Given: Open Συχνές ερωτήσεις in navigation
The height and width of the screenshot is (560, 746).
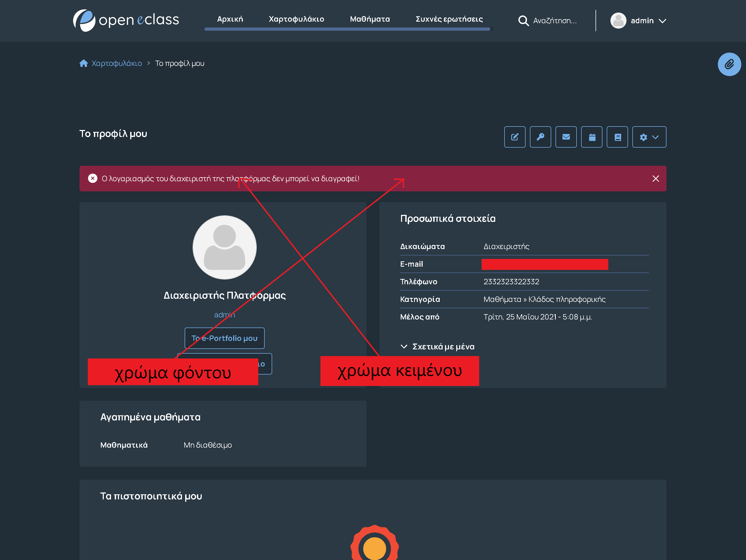Looking at the screenshot, I should [x=449, y=19].
